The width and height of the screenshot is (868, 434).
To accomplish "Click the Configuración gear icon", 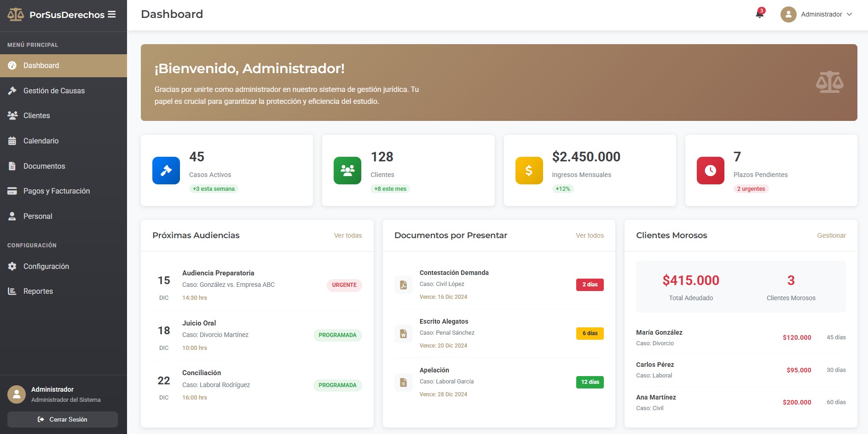I will [12, 266].
